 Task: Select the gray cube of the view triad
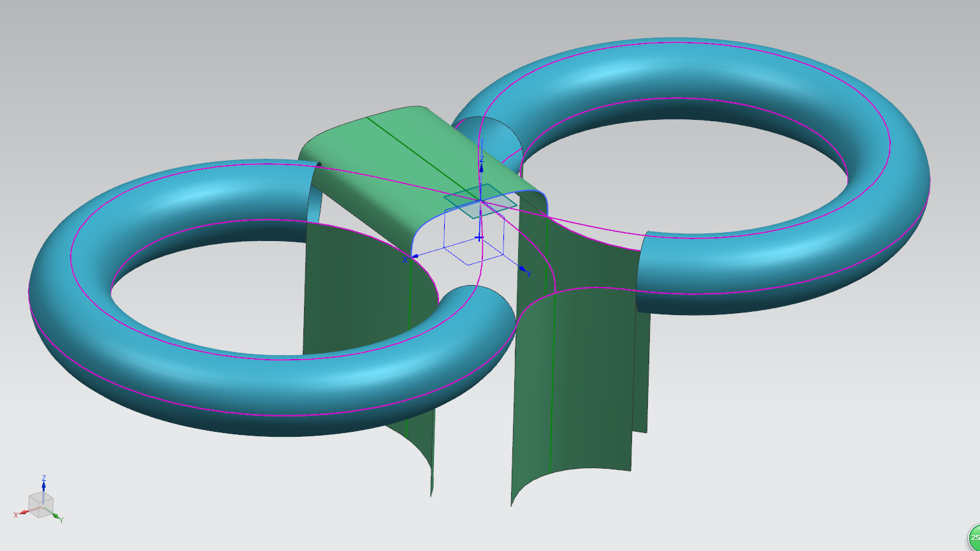click(41, 504)
